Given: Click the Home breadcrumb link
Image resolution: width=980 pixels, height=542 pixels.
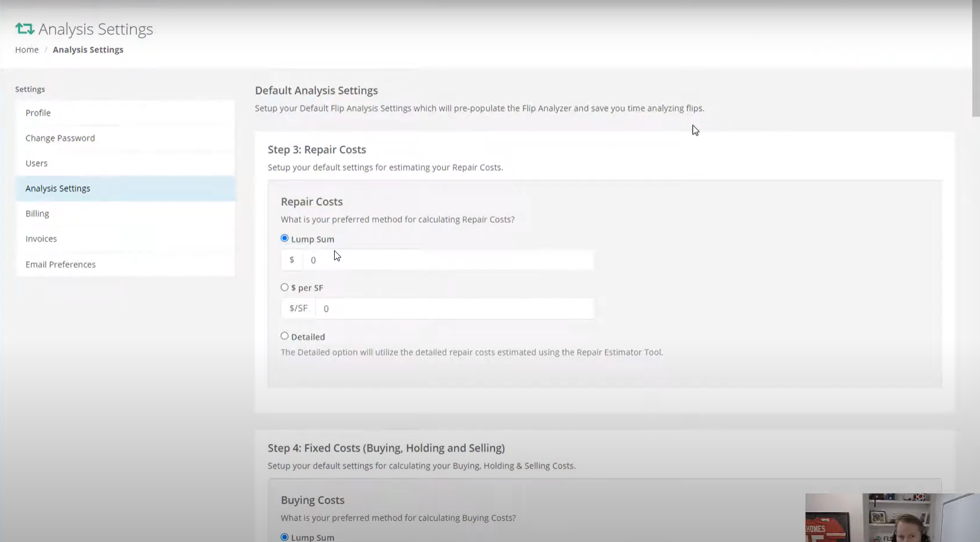Looking at the screenshot, I should point(26,49).
